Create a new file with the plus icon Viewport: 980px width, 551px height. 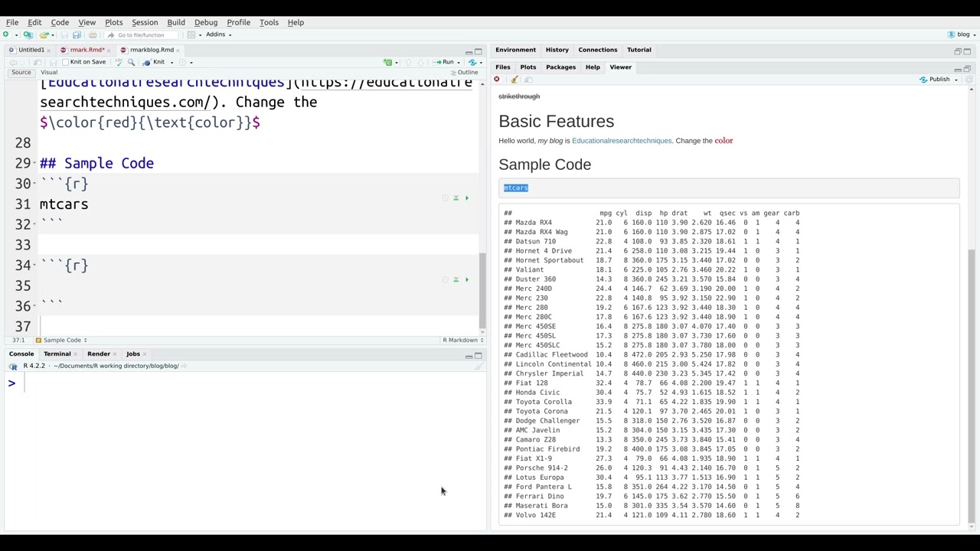point(6,34)
